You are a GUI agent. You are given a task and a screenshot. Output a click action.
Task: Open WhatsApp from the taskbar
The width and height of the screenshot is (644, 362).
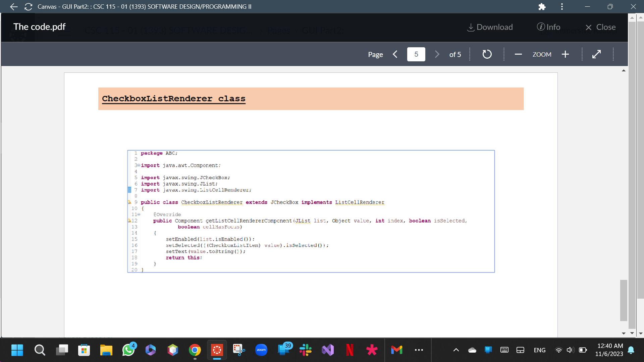tap(128, 350)
